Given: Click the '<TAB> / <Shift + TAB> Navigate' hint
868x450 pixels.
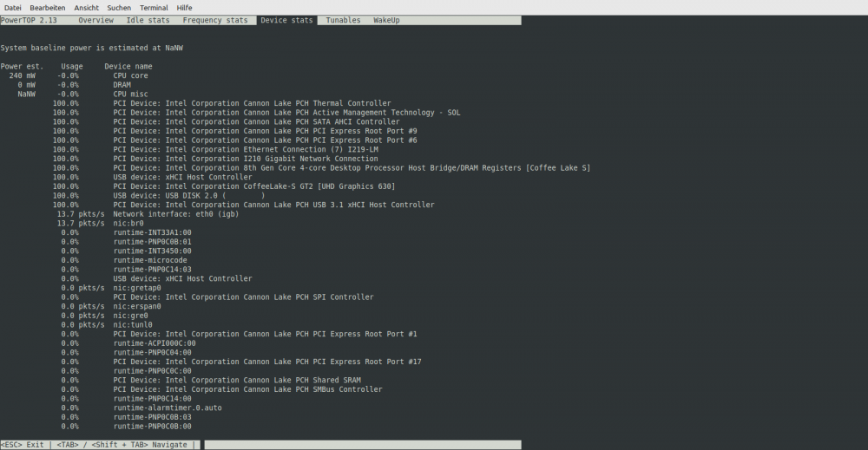Looking at the screenshot, I should (122, 445).
